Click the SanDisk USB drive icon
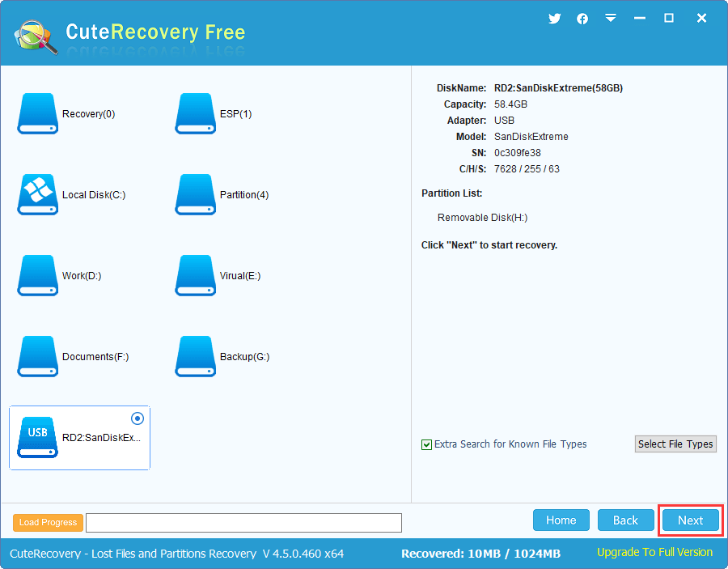Image resolution: width=728 pixels, height=569 pixels. (37, 437)
